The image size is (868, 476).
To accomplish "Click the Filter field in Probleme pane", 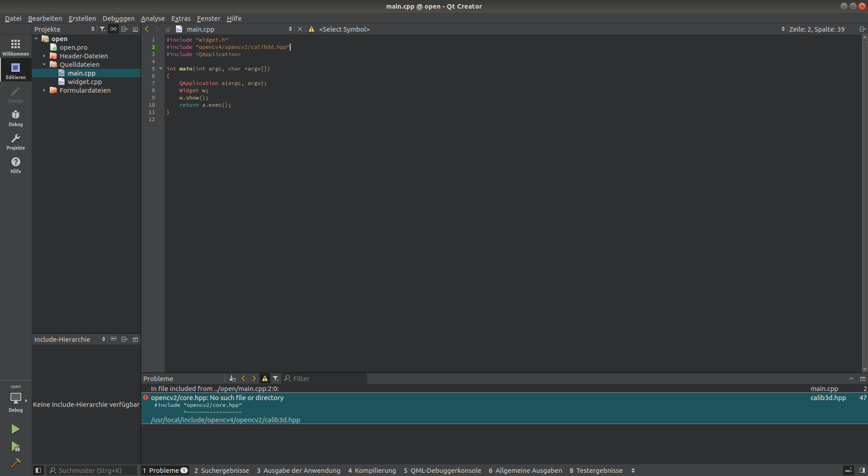I will (325, 378).
